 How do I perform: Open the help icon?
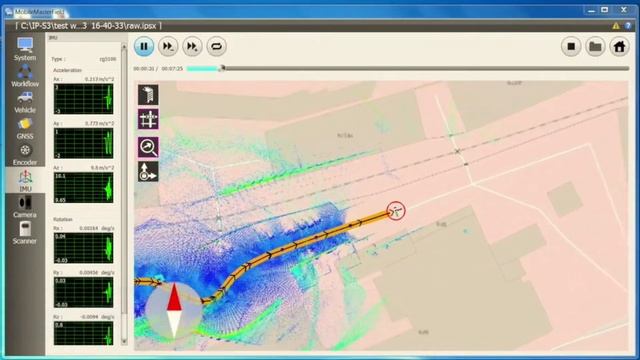628,26
